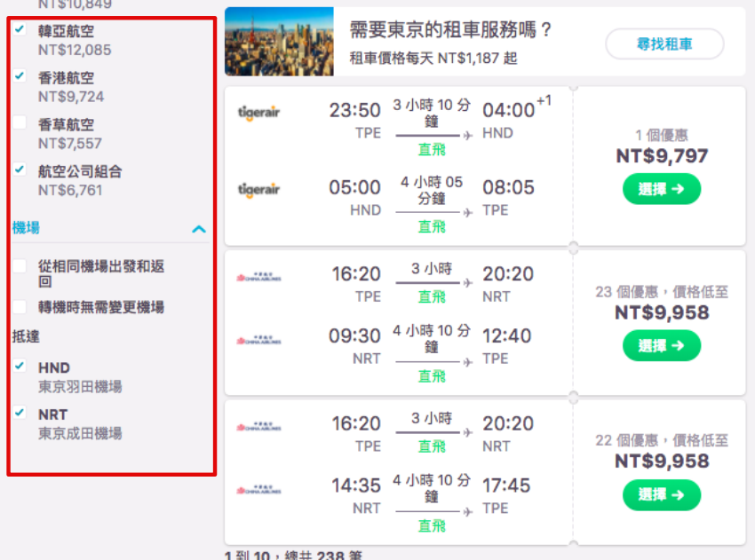Click the 3 小時 10 分鐘 flight duration

pos(432,113)
